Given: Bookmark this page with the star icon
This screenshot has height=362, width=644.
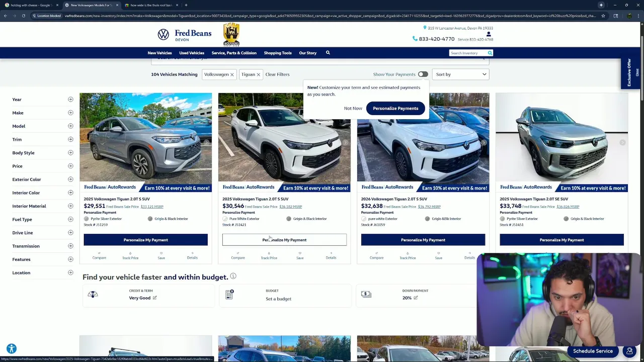Looking at the screenshot, I should click(603, 16).
